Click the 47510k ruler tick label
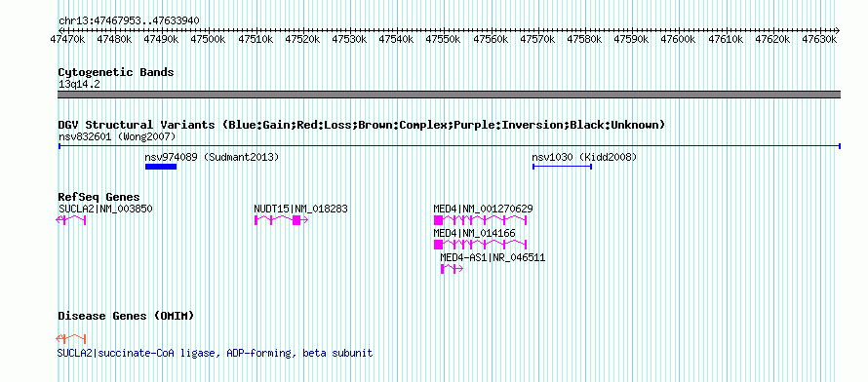This screenshot has width=868, height=382. tap(256, 39)
